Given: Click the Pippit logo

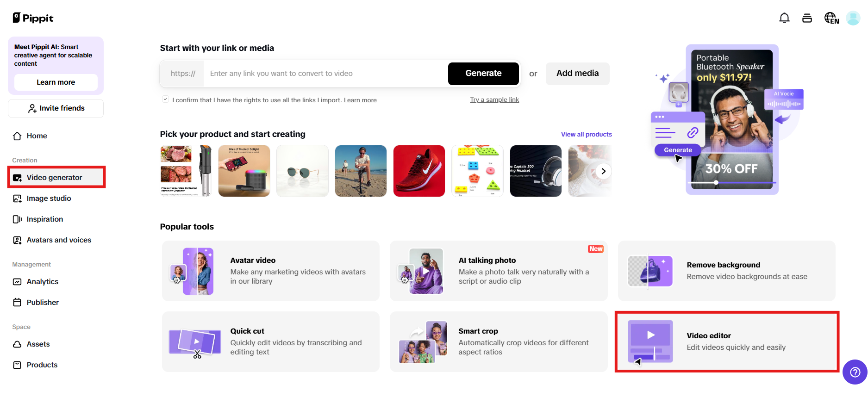Looking at the screenshot, I should (x=33, y=18).
